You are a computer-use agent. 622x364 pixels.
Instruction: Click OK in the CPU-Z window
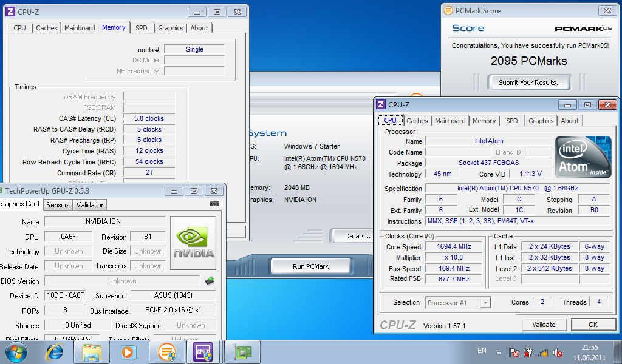tap(593, 325)
